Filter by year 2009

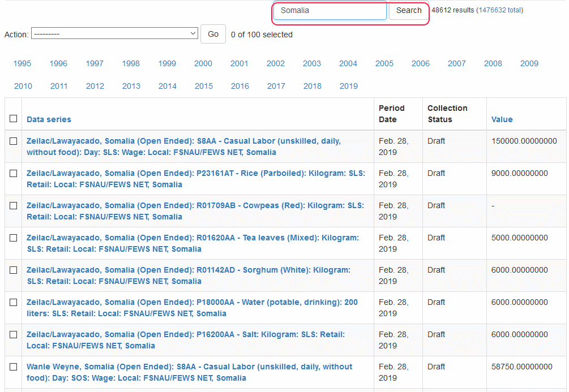[x=529, y=63]
